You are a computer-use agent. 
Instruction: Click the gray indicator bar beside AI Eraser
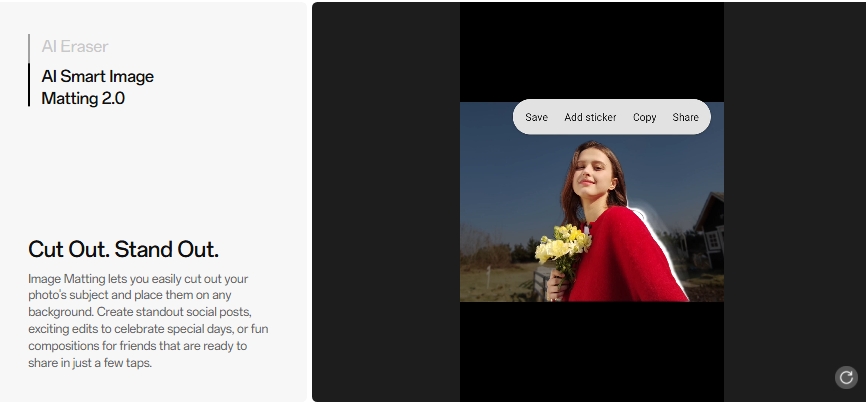point(29,48)
